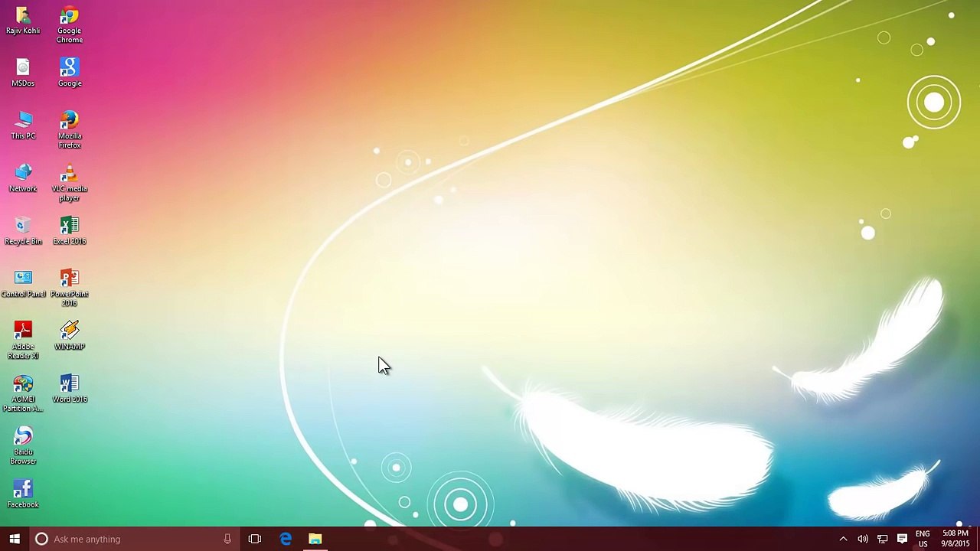Select the VLC media player shortcut
The height and width of the screenshot is (551, 980).
pos(69,183)
